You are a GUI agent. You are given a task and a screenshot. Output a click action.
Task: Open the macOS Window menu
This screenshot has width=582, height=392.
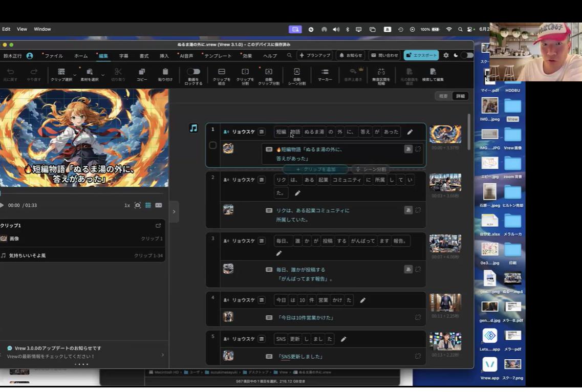[42, 29]
